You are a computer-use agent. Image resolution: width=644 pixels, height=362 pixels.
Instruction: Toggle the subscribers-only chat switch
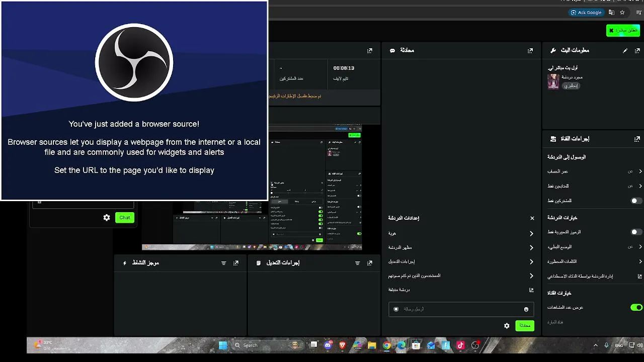pyautogui.click(x=636, y=201)
